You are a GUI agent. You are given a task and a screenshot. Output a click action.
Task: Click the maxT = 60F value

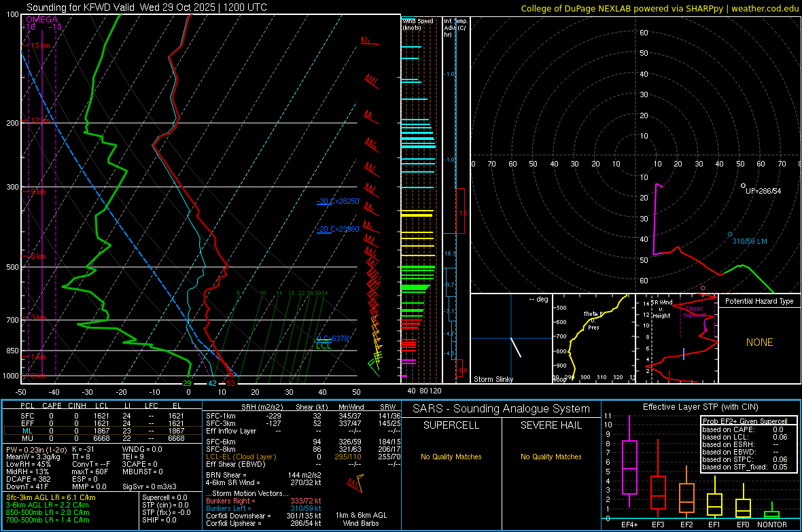click(x=90, y=471)
